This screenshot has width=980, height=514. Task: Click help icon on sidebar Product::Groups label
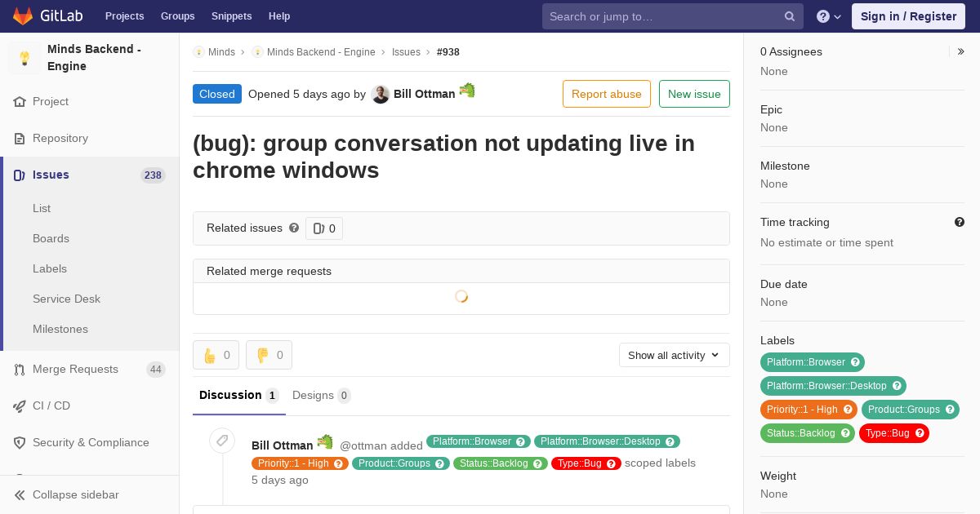950,410
